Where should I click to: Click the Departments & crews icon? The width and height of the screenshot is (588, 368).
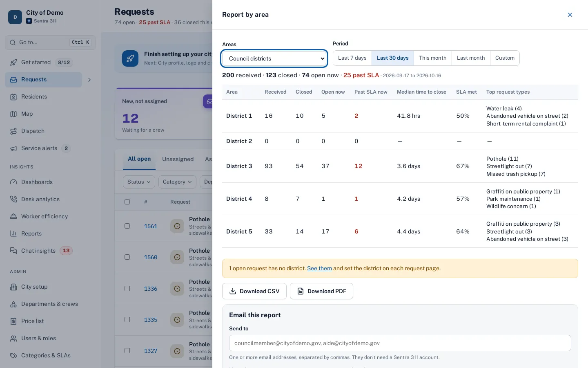tap(13, 304)
